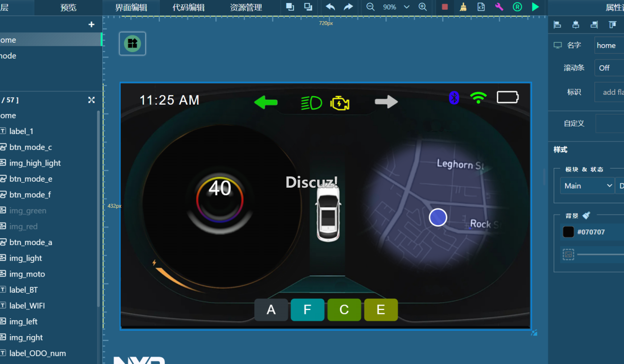Click the expand arrows icon beside 57 count
This screenshot has height=364, width=624.
pyautogui.click(x=91, y=100)
